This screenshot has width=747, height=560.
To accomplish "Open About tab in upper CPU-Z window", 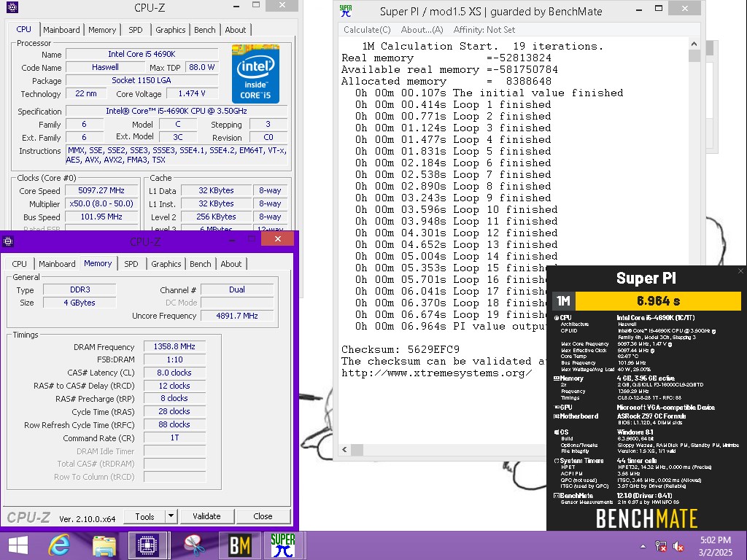I will pos(236,29).
